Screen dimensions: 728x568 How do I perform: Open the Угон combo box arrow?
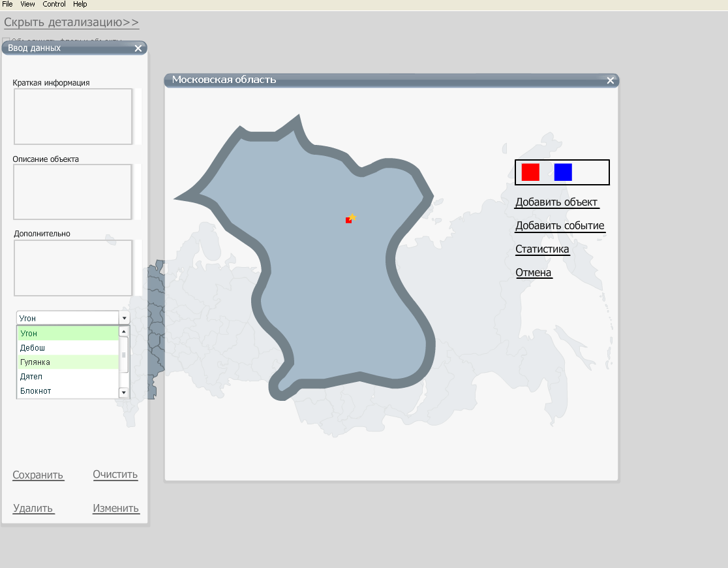124,318
